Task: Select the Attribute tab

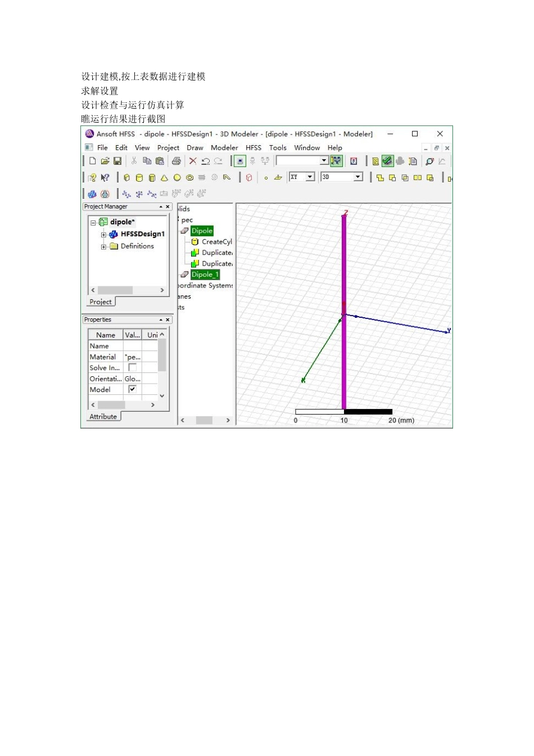Action: [x=103, y=416]
